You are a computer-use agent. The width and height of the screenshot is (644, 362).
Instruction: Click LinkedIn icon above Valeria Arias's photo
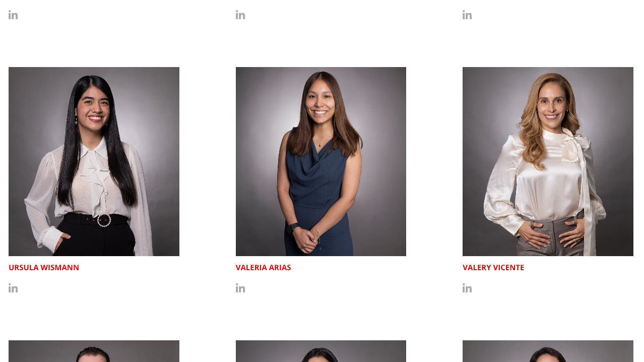tap(240, 15)
